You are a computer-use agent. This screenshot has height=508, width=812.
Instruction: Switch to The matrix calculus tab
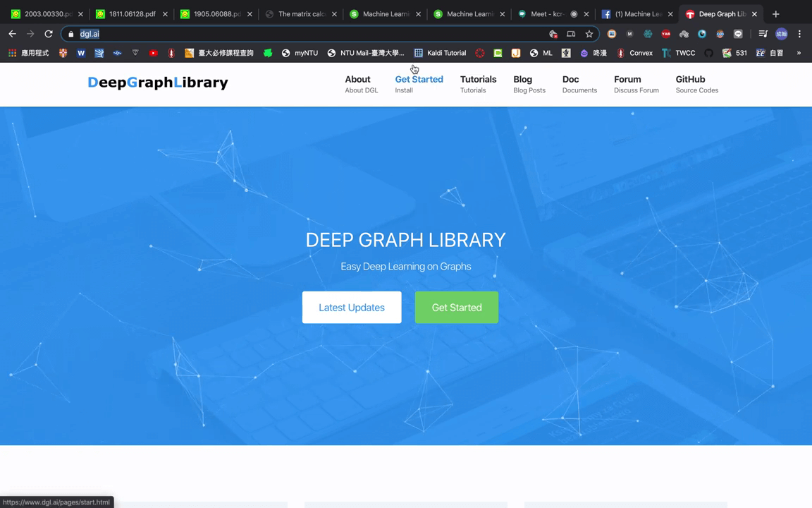pos(300,14)
